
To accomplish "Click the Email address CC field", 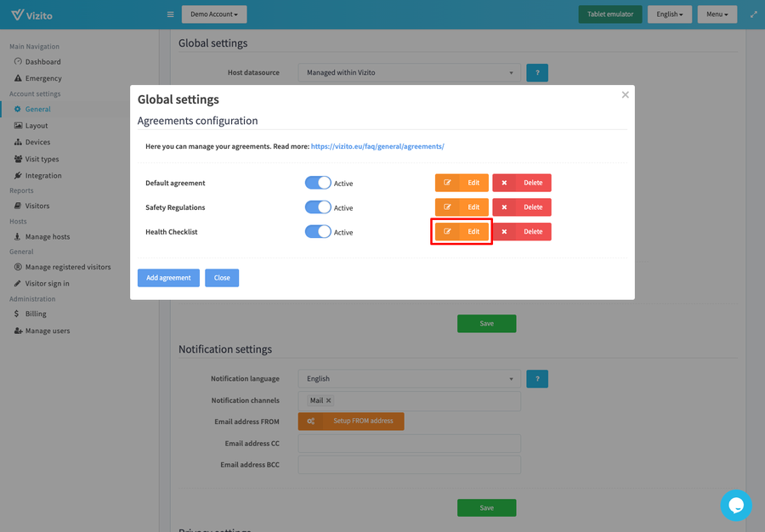I will (409, 444).
